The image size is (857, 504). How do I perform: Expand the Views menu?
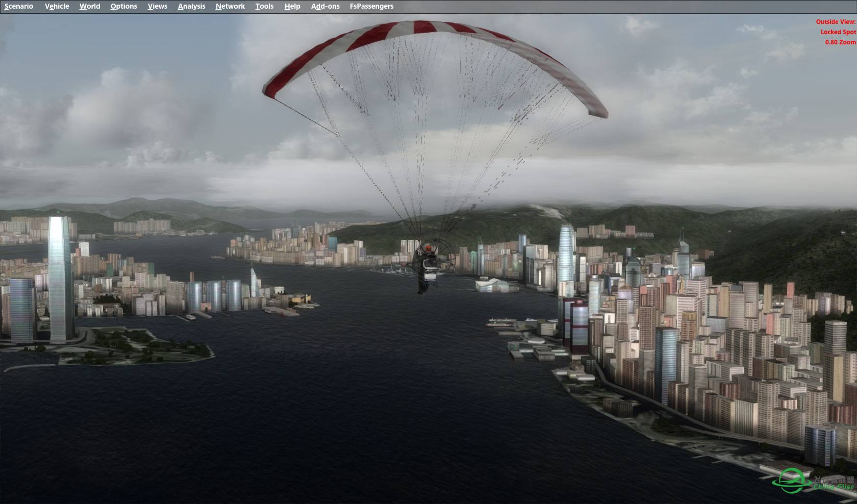pos(157,6)
